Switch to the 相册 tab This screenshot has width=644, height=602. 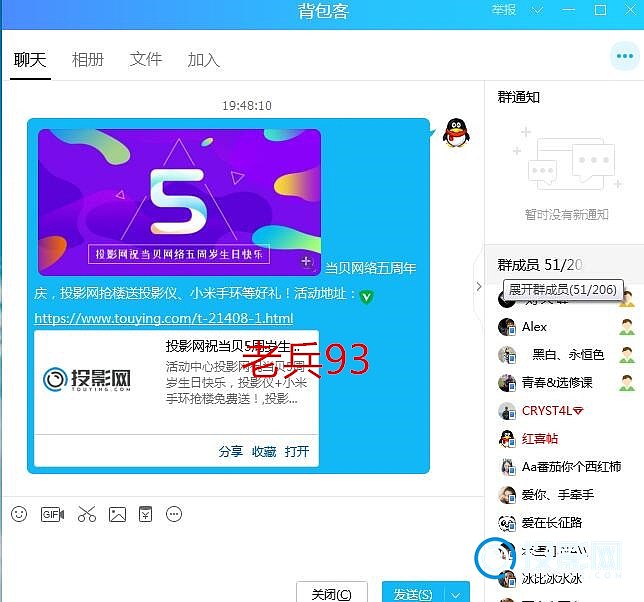tap(87, 60)
